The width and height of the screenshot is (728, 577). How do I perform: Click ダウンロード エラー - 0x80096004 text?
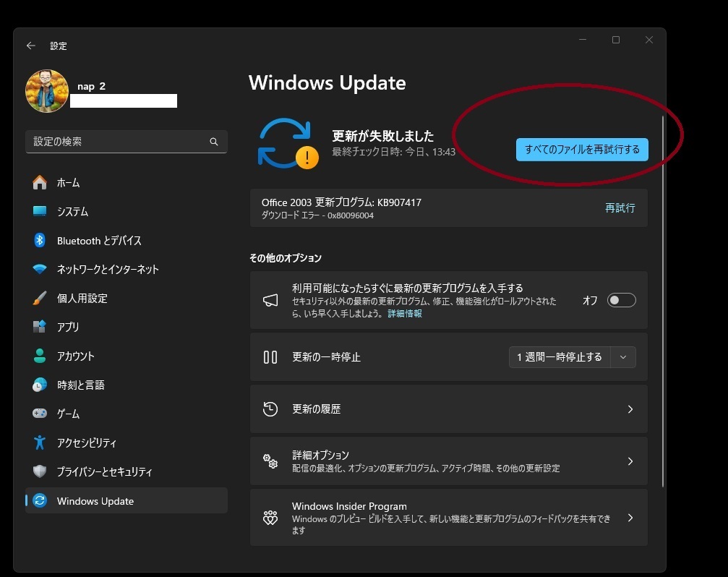317,215
